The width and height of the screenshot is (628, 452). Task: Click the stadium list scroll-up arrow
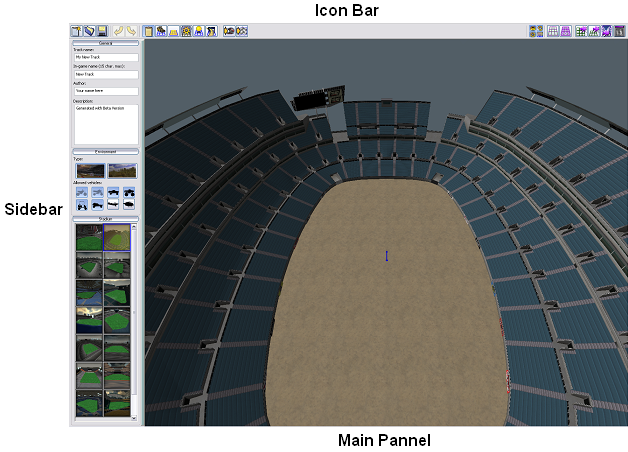pyautogui.click(x=134, y=227)
